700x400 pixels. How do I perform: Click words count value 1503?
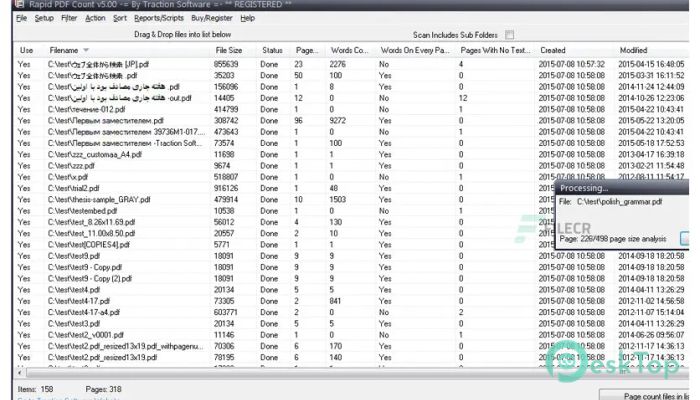point(338,200)
